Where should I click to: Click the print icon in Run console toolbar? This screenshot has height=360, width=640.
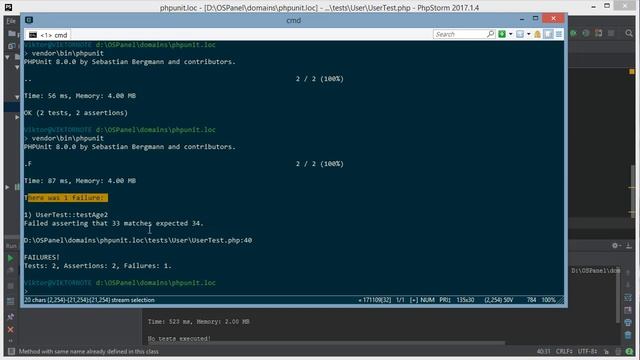click(x=628, y=323)
